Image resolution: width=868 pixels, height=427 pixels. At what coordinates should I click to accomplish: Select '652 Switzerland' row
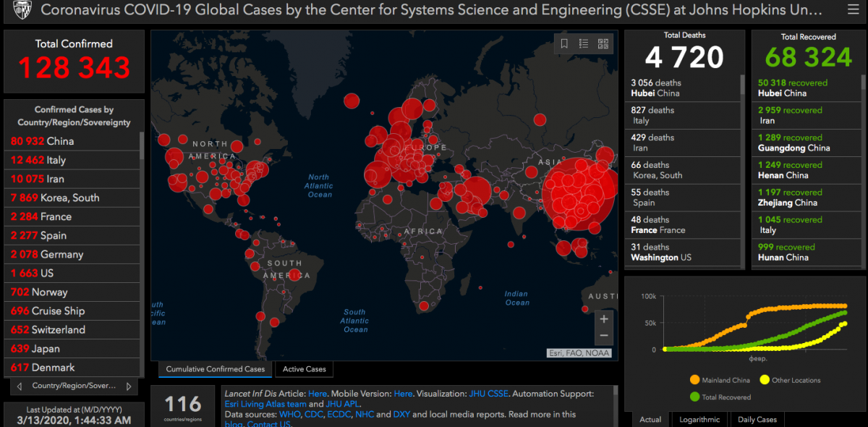pos(72,329)
